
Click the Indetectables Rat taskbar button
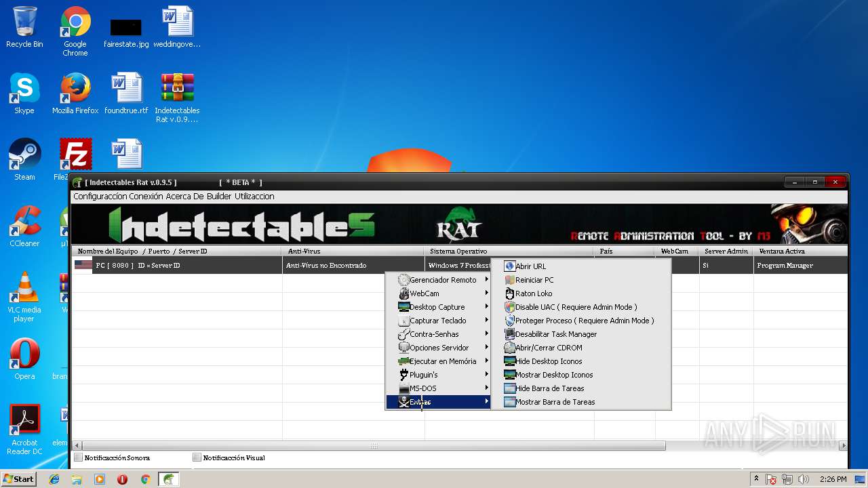pyautogui.click(x=168, y=479)
